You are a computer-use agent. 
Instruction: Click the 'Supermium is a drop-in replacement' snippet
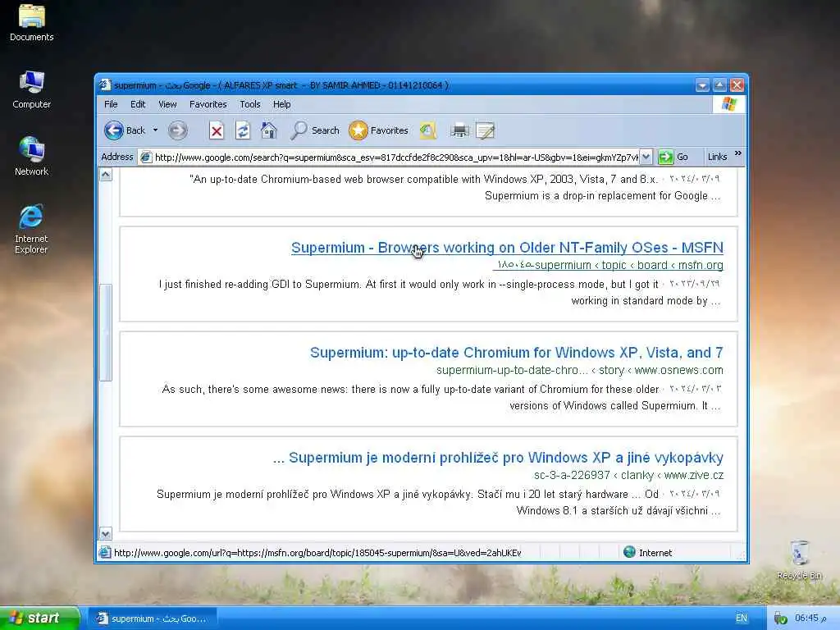pyautogui.click(x=603, y=195)
